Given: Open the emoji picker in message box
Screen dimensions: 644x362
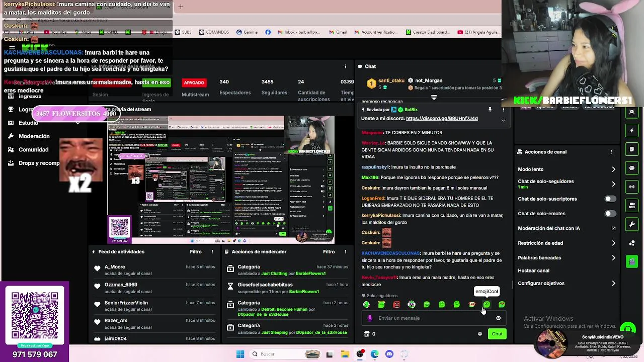Looking at the screenshot, I should 498,318.
